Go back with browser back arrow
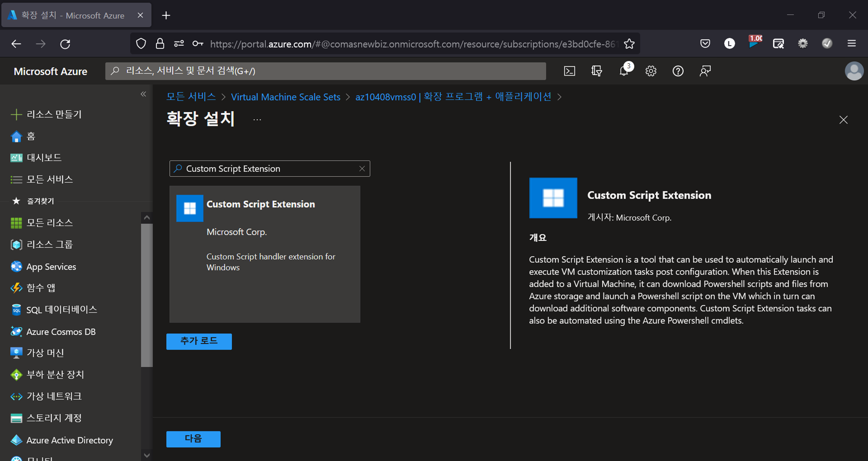 point(16,44)
